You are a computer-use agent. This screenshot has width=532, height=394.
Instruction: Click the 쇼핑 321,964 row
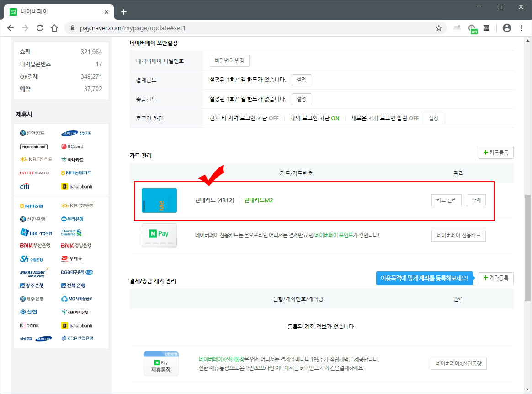pos(61,52)
